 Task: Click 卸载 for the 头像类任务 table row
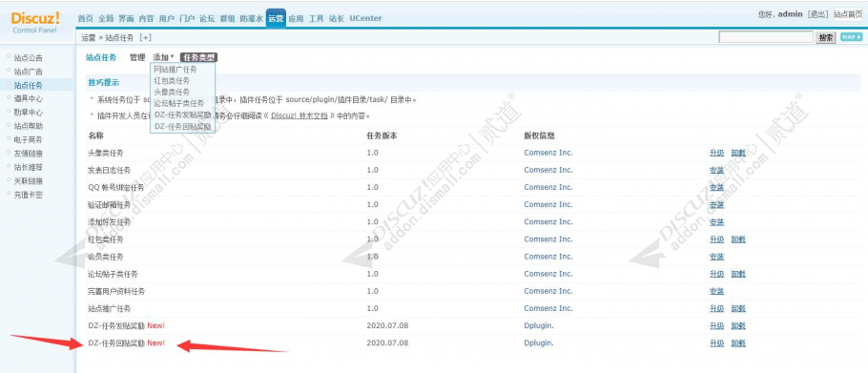click(x=738, y=153)
